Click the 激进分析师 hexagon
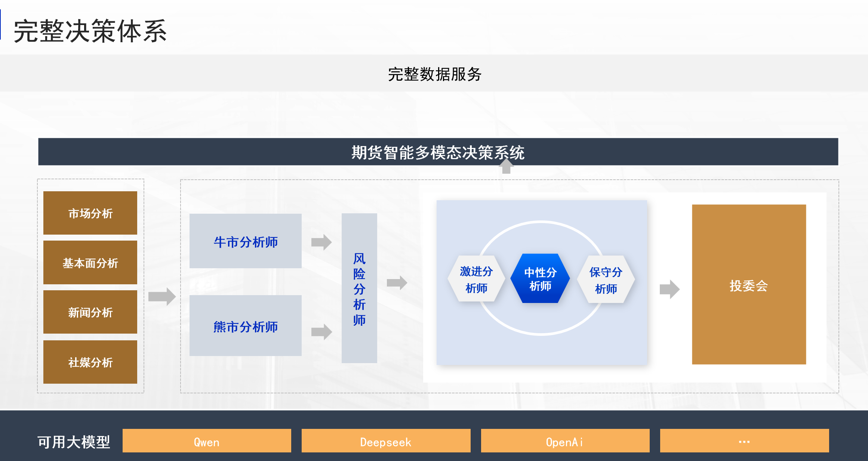The image size is (868, 461). (x=476, y=279)
